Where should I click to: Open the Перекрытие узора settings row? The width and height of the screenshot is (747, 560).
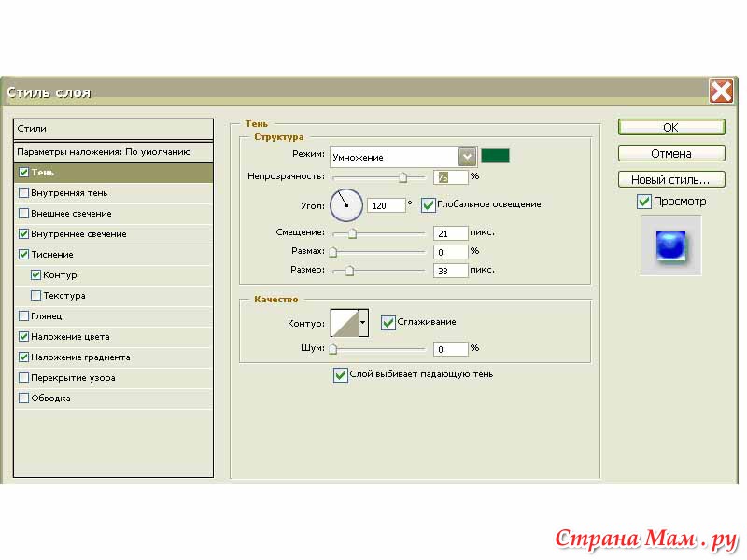[x=113, y=377]
